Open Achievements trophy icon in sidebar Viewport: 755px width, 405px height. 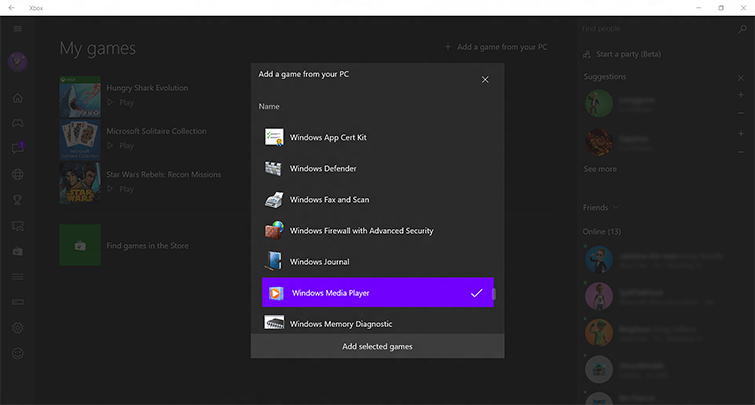17,200
